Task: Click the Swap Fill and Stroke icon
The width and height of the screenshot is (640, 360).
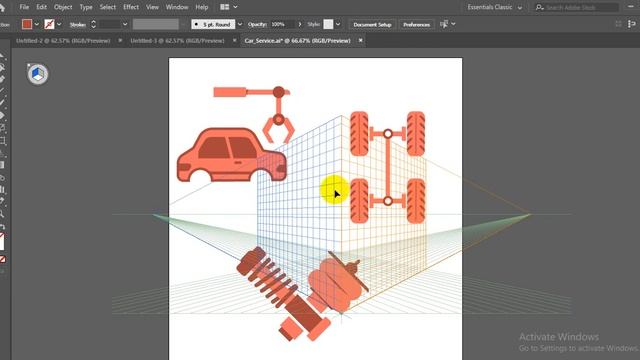Action: point(3,227)
